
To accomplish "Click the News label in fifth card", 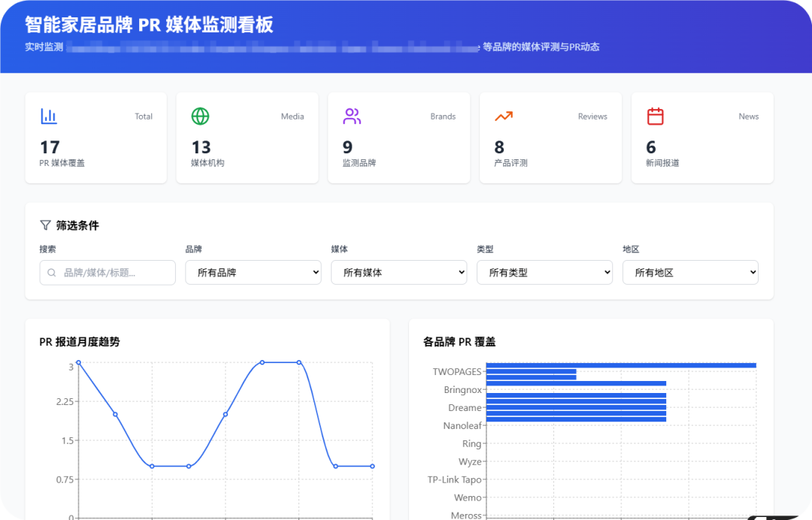I will pyautogui.click(x=749, y=116).
